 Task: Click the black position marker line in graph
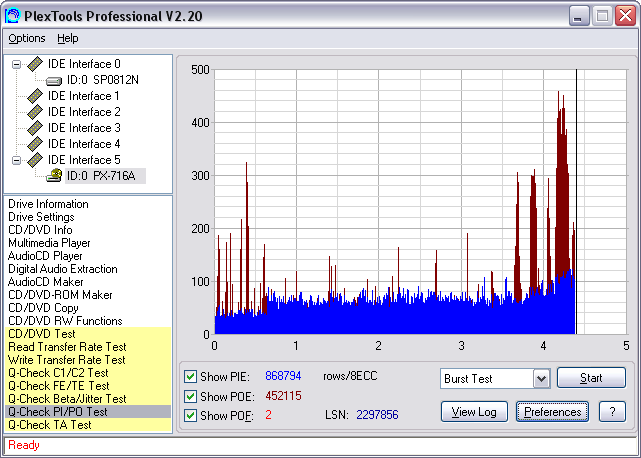point(576,202)
